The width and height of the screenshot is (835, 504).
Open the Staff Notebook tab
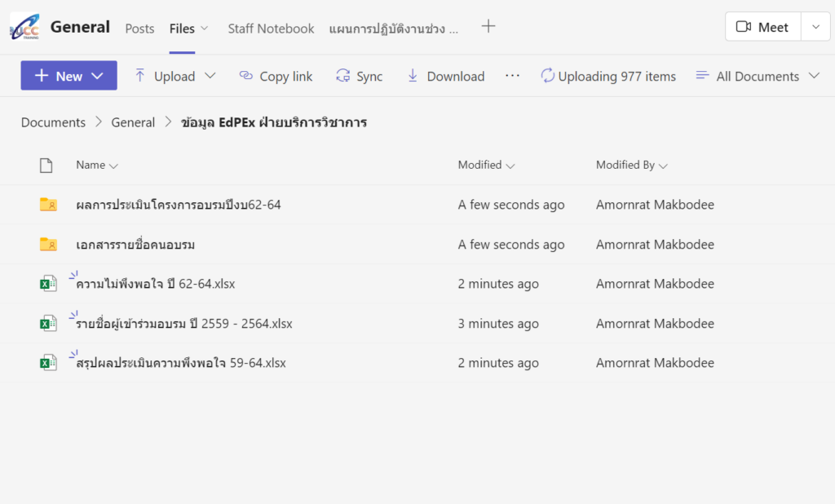point(271,29)
